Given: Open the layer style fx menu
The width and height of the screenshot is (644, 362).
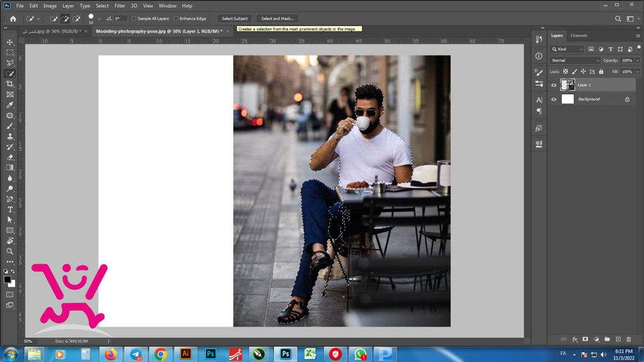Looking at the screenshot, I should [x=574, y=339].
